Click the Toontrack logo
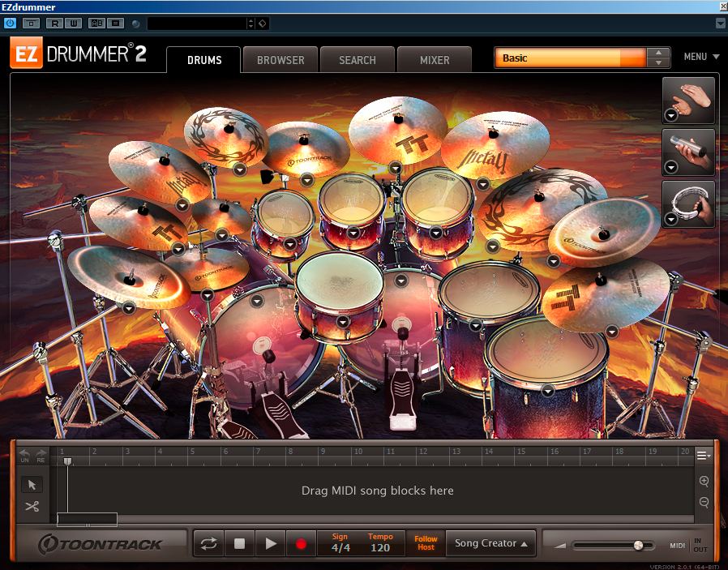 click(x=100, y=544)
